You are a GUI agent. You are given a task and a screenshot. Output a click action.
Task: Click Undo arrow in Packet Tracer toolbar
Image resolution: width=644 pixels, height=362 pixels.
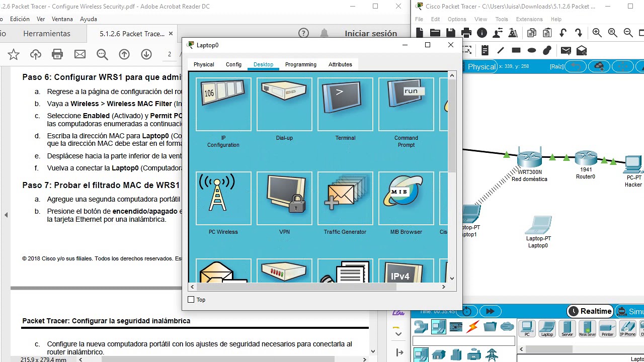tap(563, 33)
